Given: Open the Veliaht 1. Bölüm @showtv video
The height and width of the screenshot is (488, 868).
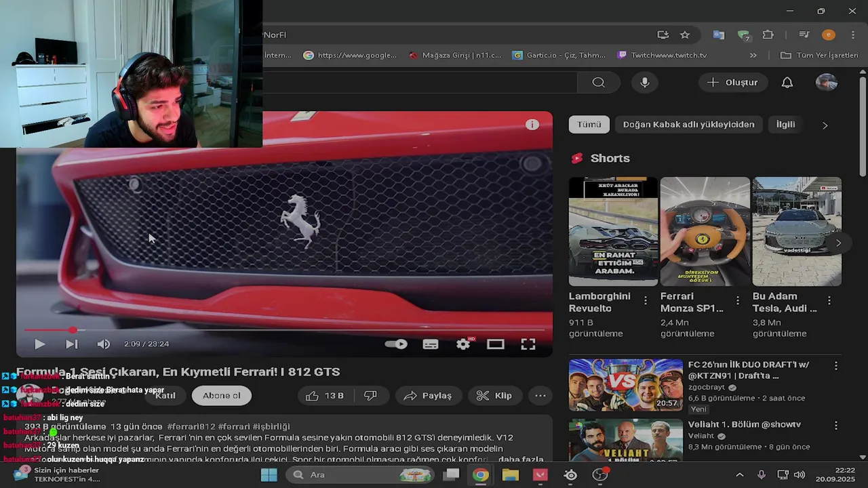Looking at the screenshot, I should [745, 424].
